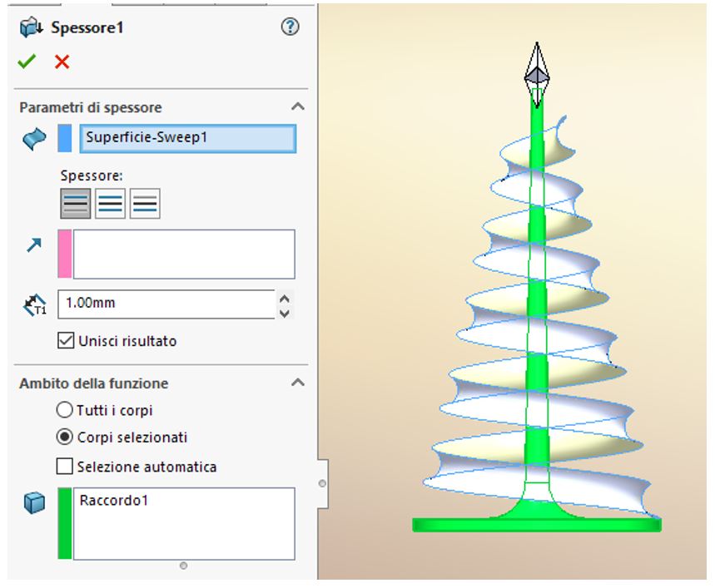Click the Spessore1 thicken feature icon

pos(32,27)
